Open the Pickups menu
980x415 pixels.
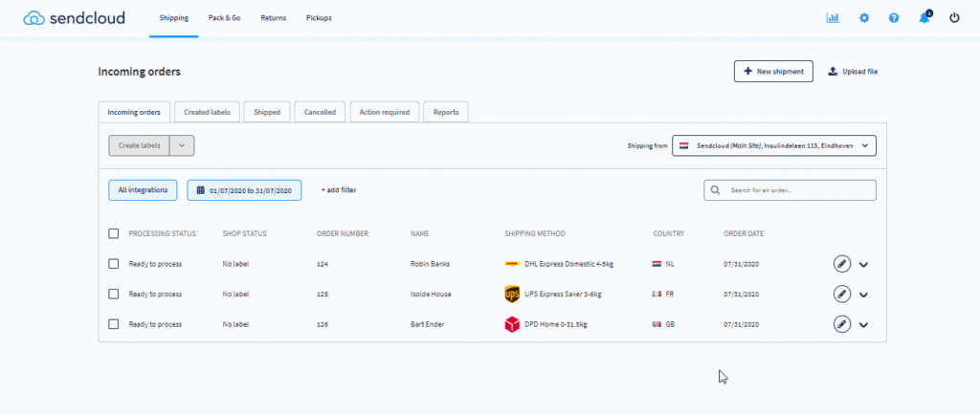319,18
